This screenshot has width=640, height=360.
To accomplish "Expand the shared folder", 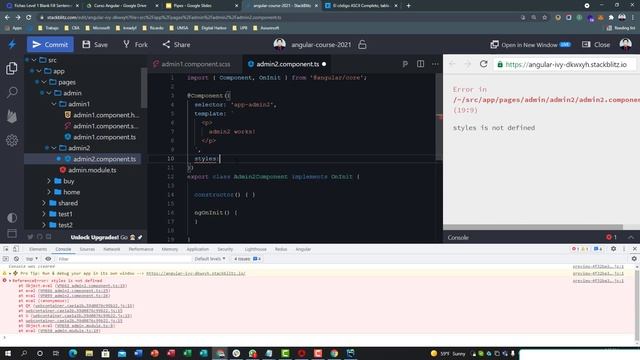I will pyautogui.click(x=44, y=203).
